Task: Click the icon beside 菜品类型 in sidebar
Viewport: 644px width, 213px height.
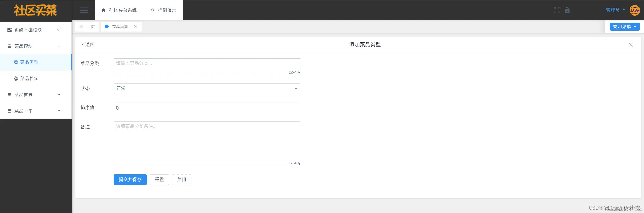Action: (x=16, y=62)
